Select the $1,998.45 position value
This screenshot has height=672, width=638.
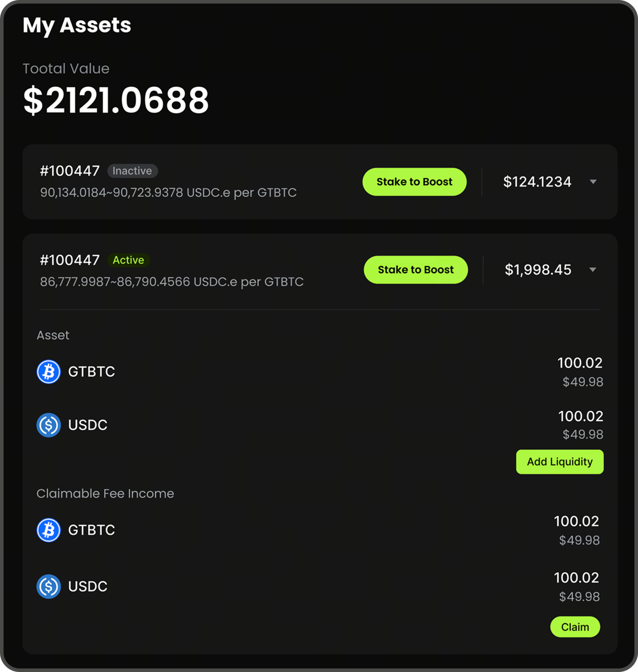point(538,270)
